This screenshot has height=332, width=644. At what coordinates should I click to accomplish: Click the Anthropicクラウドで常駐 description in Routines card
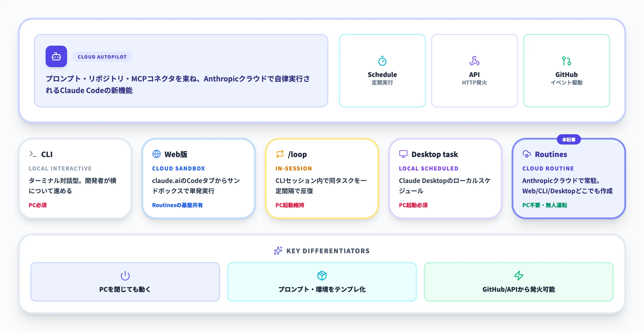coord(567,186)
